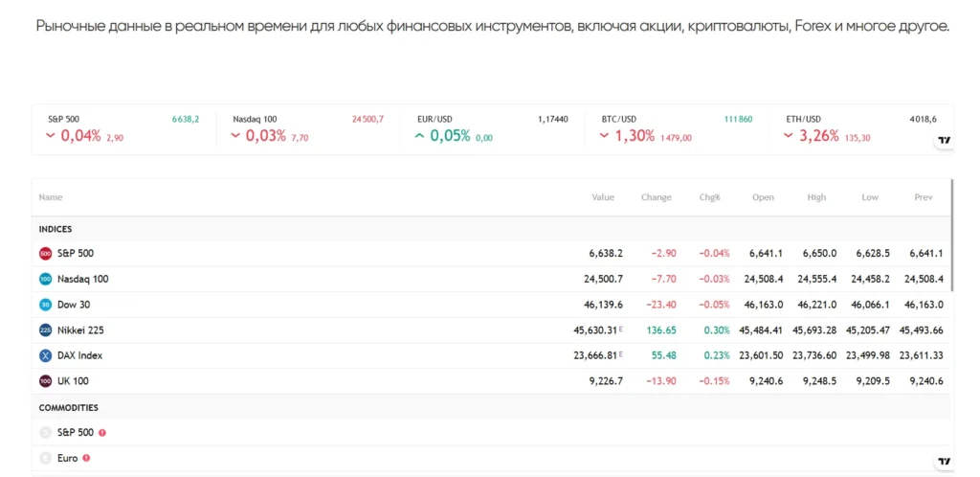
Task: Click the Chg% column header
Action: tap(710, 197)
